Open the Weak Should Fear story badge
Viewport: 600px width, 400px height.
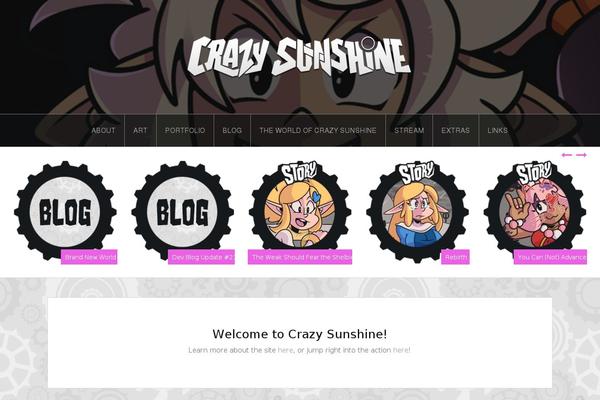point(300,211)
